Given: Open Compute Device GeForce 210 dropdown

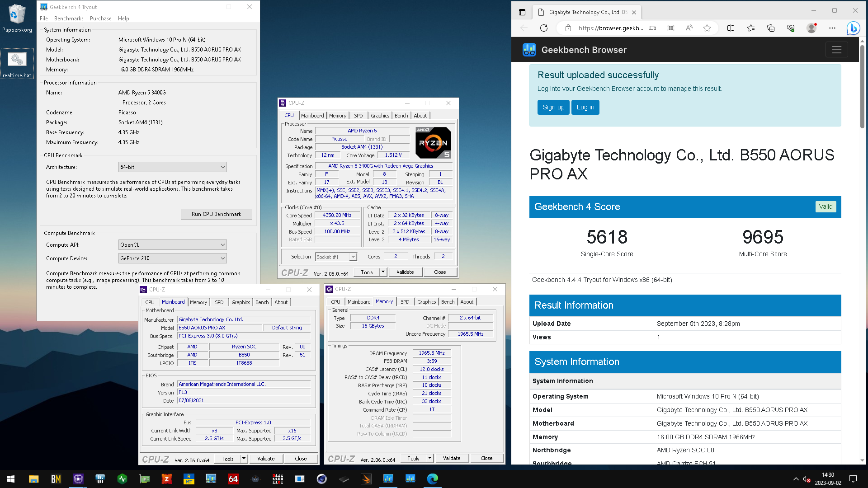Looking at the screenshot, I should (x=172, y=258).
